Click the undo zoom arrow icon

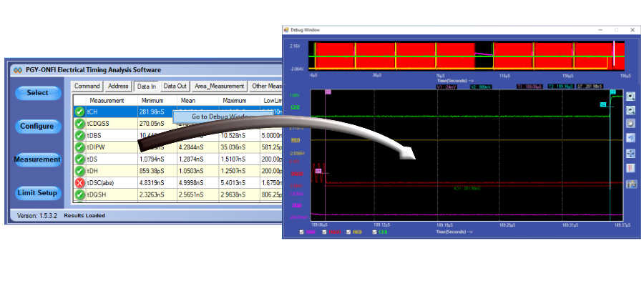pyautogui.click(x=630, y=138)
